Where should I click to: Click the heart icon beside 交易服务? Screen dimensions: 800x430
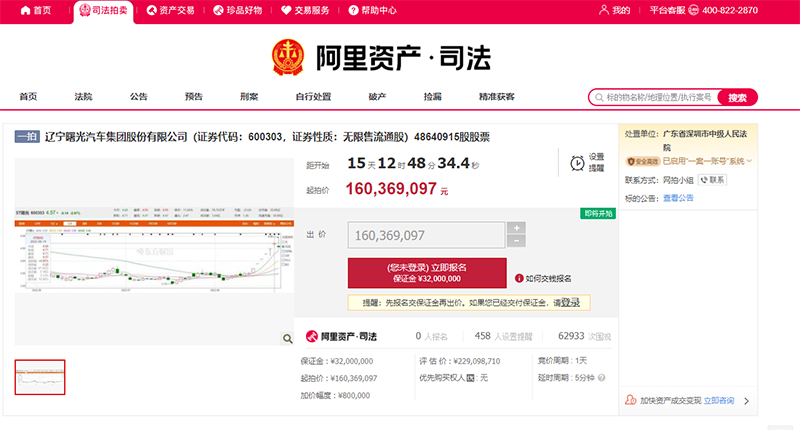[x=286, y=10]
